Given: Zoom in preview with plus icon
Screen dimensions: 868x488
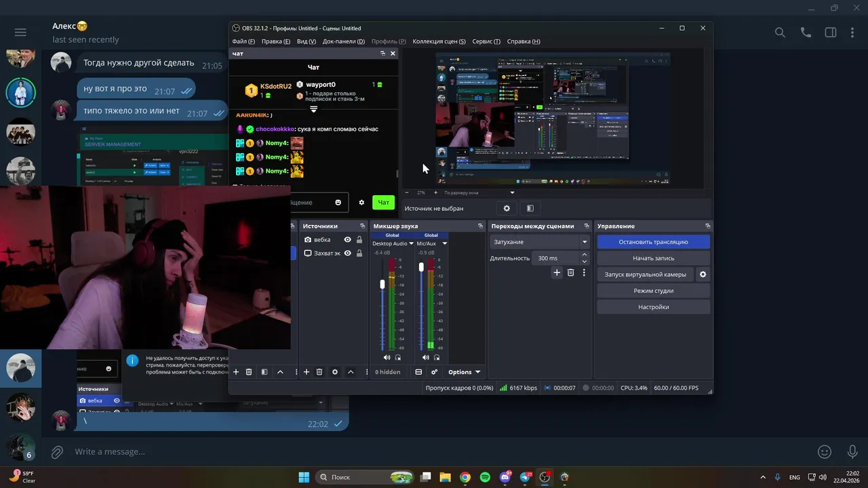Looking at the screenshot, I should (435, 192).
